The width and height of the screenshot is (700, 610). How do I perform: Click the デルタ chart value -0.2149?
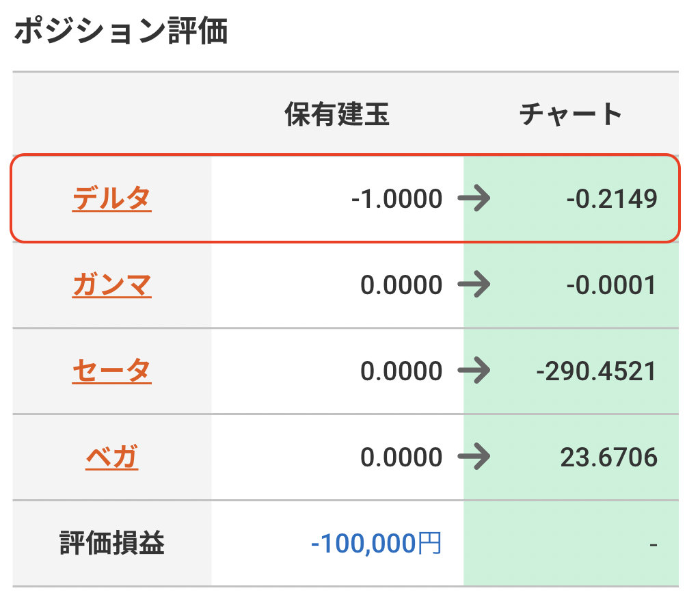pyautogui.click(x=611, y=200)
